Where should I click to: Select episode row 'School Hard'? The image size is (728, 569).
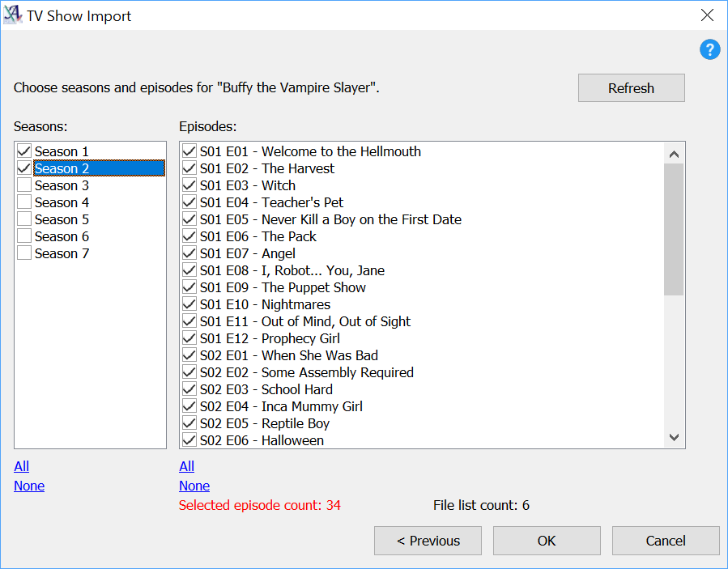click(x=266, y=389)
